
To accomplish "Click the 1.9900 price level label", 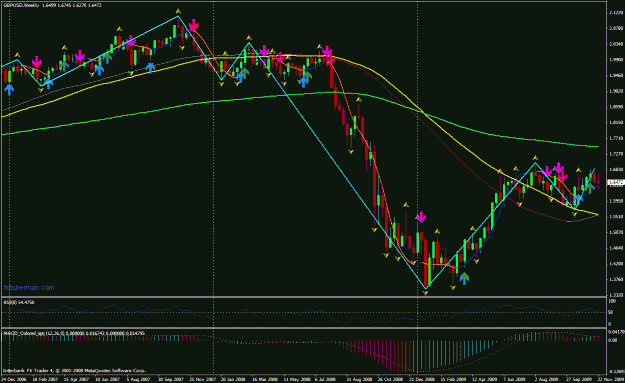I will (x=616, y=60).
